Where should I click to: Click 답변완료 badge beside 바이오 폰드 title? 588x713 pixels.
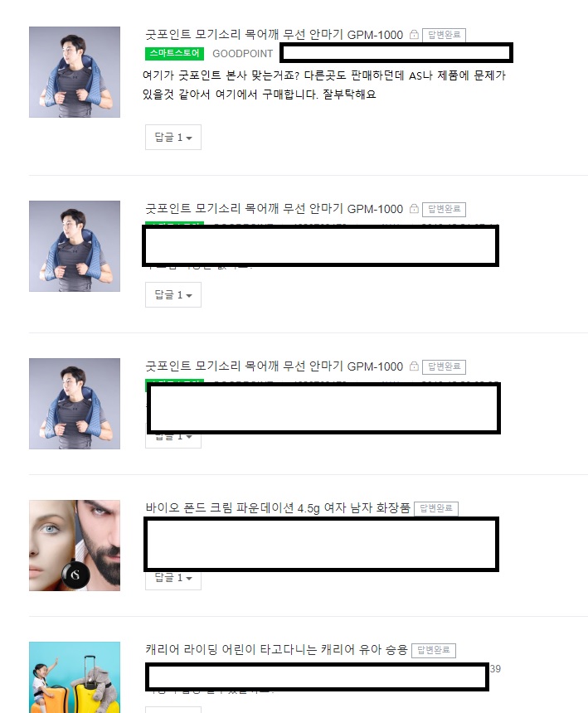pos(436,508)
